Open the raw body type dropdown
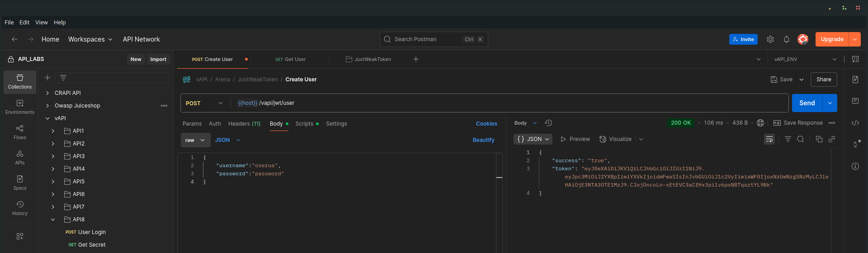This screenshot has height=253, width=868. point(196,140)
